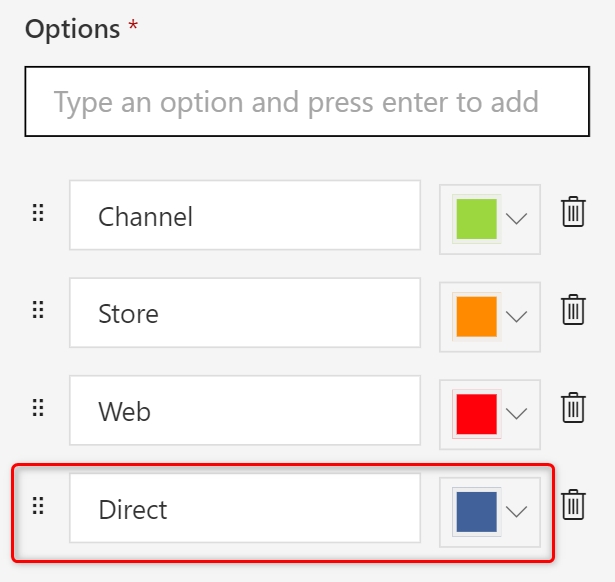Click trash icon next to Store
615x582 pixels.
click(x=573, y=310)
